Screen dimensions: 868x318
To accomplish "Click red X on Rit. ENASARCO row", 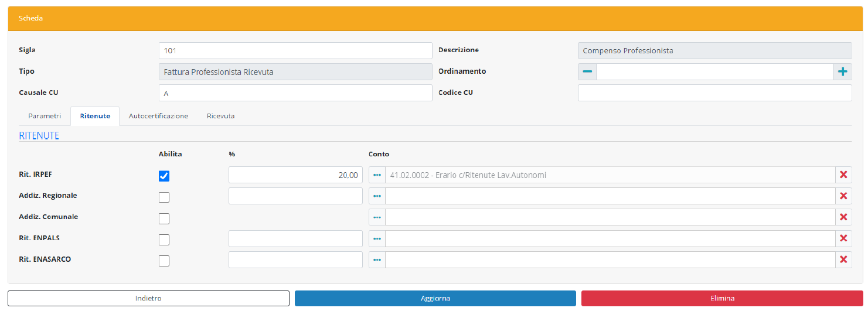I will (x=843, y=259).
